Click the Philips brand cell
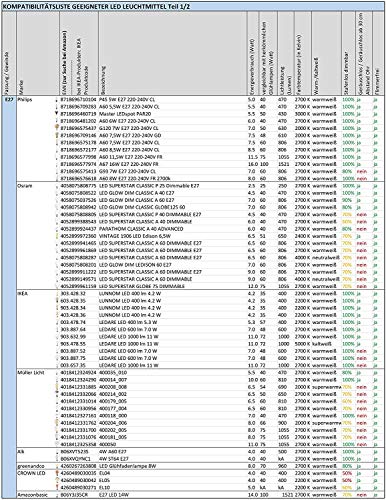Screen dimensions: 386x500 pos(24,99)
